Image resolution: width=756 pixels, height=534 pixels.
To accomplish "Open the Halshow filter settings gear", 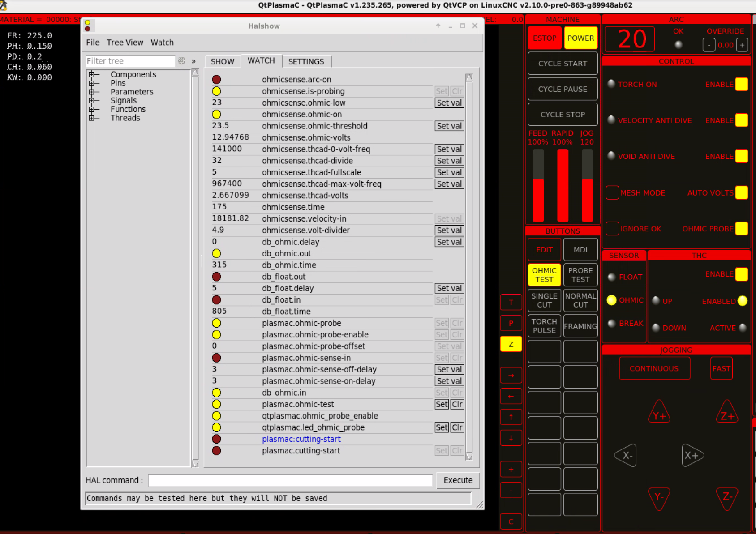I will pos(181,61).
